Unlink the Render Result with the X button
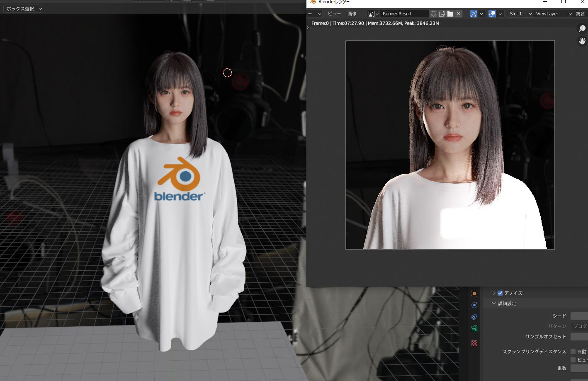 click(x=459, y=14)
